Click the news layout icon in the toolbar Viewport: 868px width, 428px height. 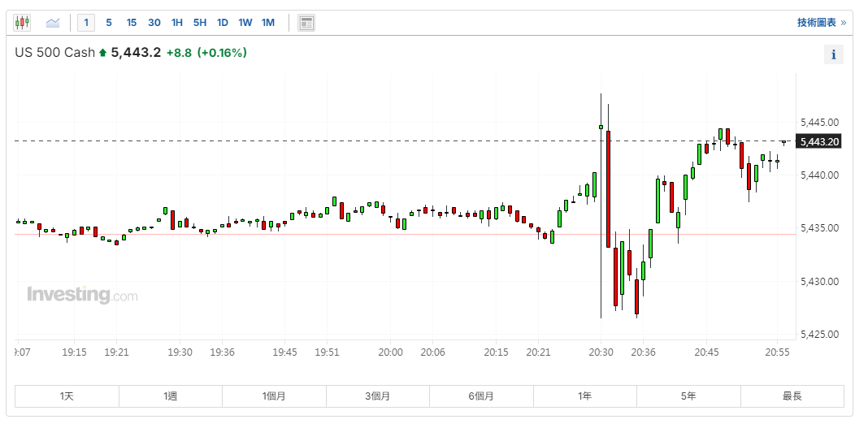(306, 23)
